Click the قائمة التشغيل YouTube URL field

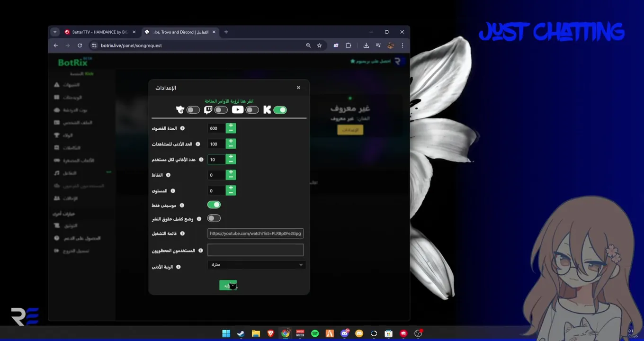(x=255, y=233)
